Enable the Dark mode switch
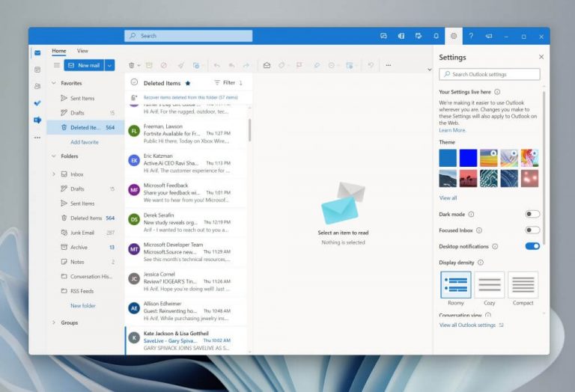575x392 pixels. [x=532, y=214]
